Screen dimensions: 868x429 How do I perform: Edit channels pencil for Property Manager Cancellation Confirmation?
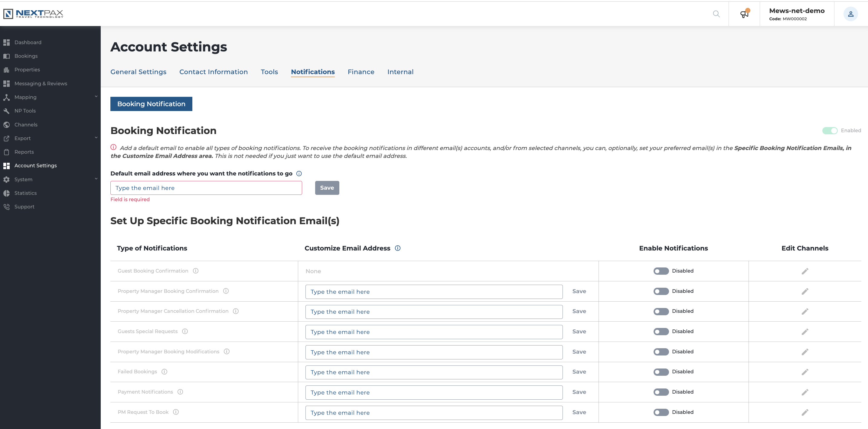tap(805, 311)
